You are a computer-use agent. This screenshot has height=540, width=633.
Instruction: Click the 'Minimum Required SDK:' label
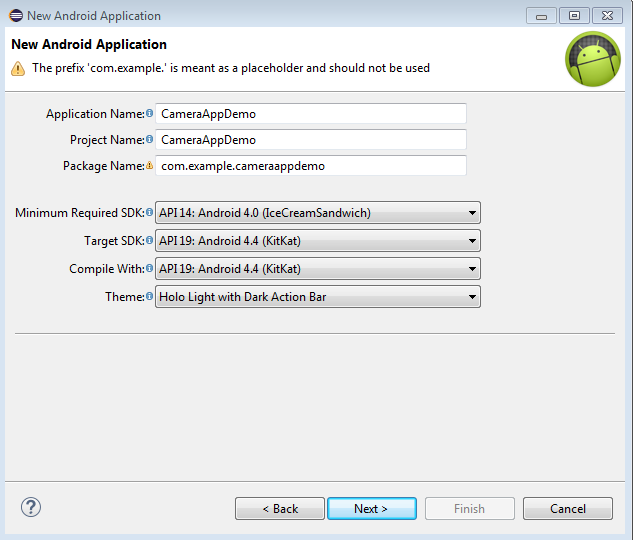pyautogui.click(x=80, y=213)
